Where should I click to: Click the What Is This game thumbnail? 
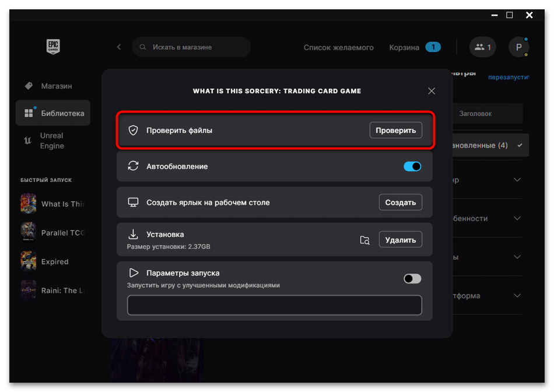28,204
